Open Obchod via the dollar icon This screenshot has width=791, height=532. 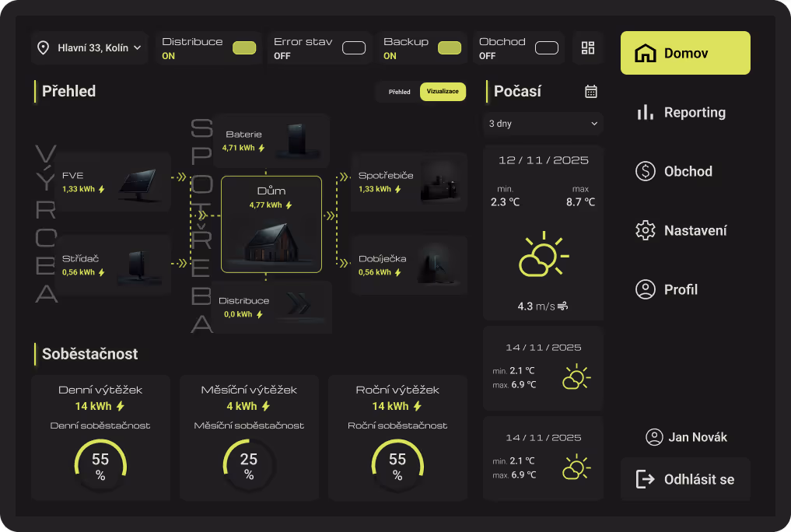click(x=645, y=171)
